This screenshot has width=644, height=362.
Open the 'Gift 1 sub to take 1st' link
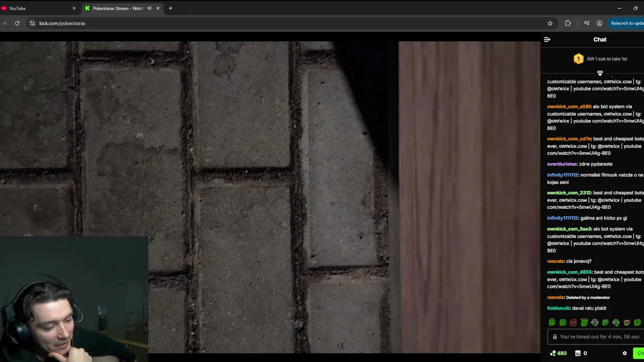click(607, 59)
